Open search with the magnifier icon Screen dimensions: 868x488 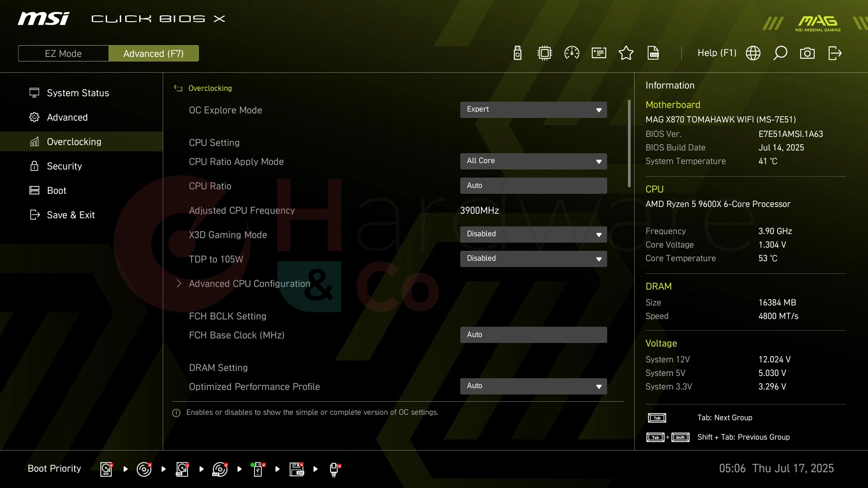click(x=780, y=53)
